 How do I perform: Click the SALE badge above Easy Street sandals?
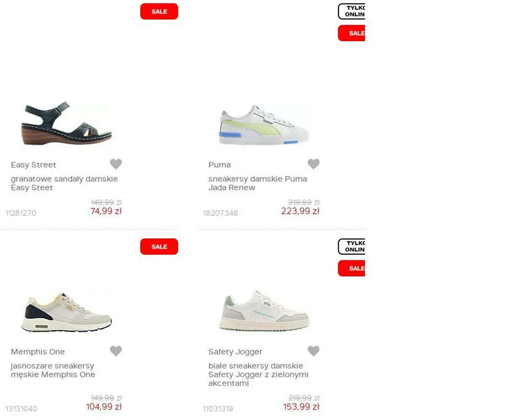[x=159, y=11]
